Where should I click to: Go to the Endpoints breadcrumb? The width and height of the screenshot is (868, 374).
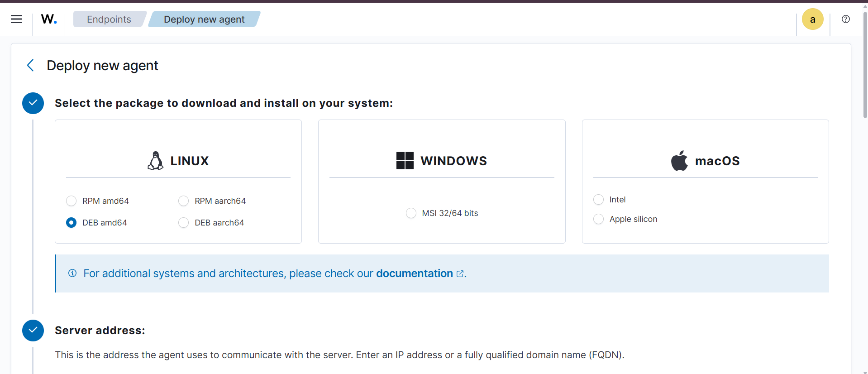click(109, 19)
